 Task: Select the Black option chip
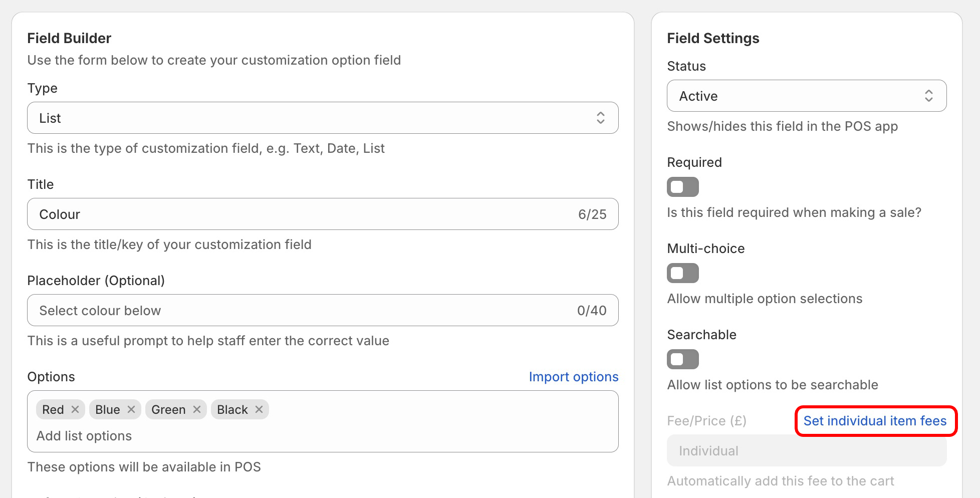(232, 409)
